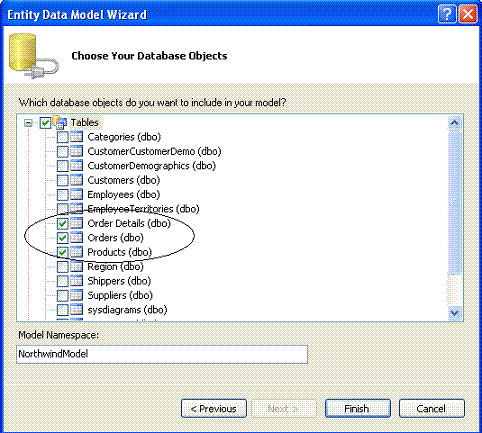
Task: Check the EmployeeTerritories (dbo) checkbox
Action: pyautogui.click(x=63, y=209)
